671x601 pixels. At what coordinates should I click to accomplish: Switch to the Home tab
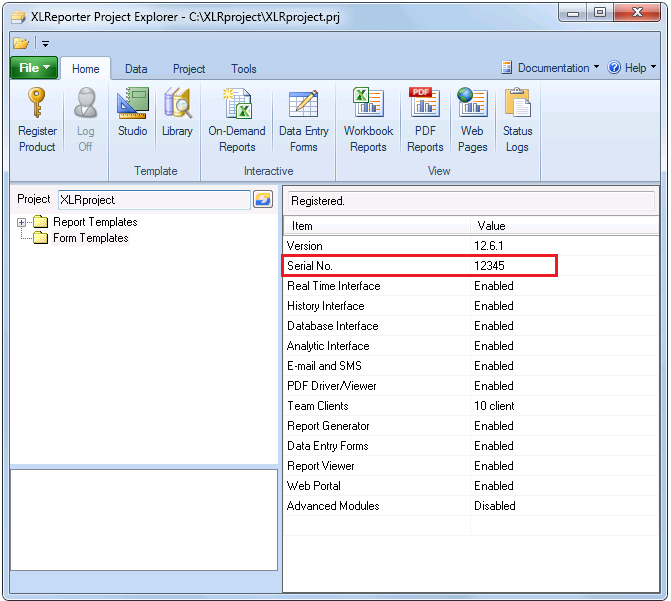point(86,68)
